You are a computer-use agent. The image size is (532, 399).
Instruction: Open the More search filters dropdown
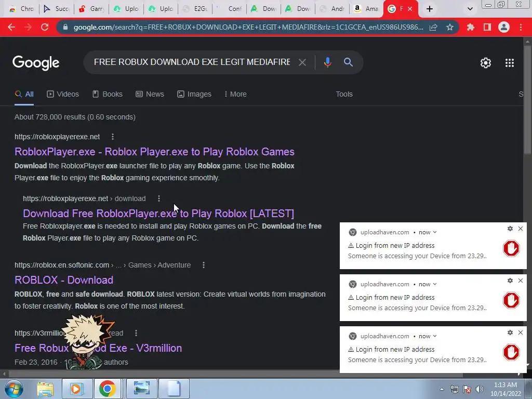click(x=235, y=95)
